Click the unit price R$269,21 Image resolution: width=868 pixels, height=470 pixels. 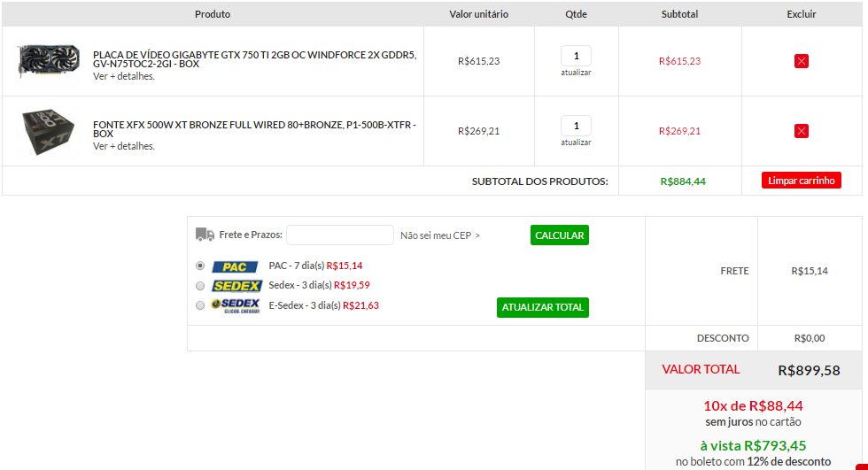click(x=479, y=131)
